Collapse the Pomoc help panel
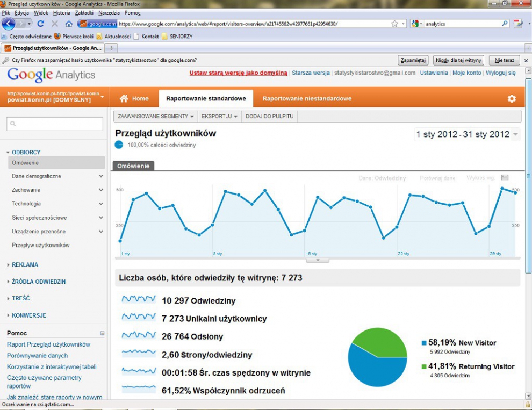This screenshot has height=410, width=532. pyautogui.click(x=102, y=333)
